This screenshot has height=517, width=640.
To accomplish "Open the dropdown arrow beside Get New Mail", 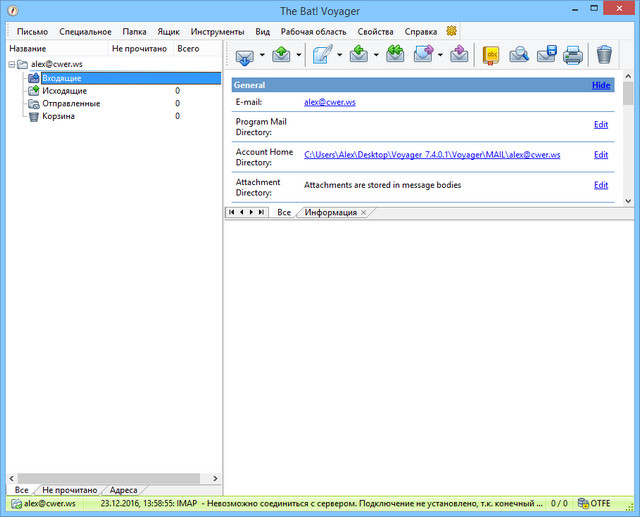I will point(262,56).
